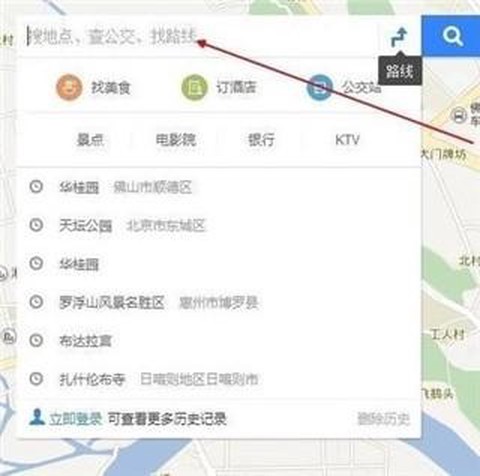
Task: Click the user icon beside 立即登录
Action: [x=37, y=417]
